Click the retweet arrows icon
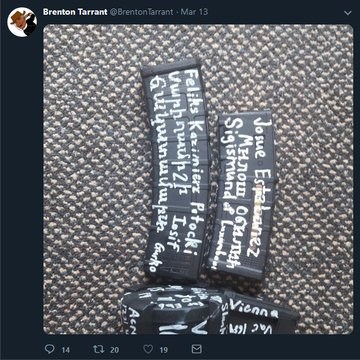360x360 pixels. (x=99, y=349)
